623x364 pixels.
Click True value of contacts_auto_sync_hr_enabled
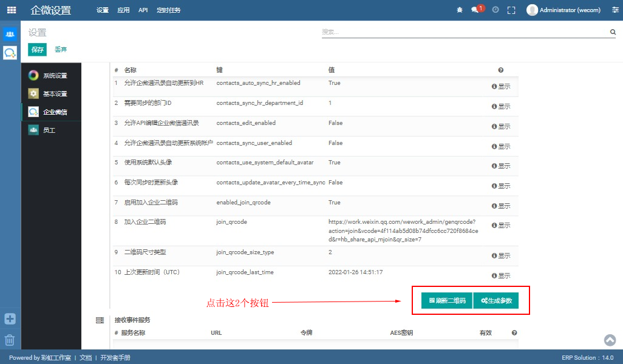(334, 83)
